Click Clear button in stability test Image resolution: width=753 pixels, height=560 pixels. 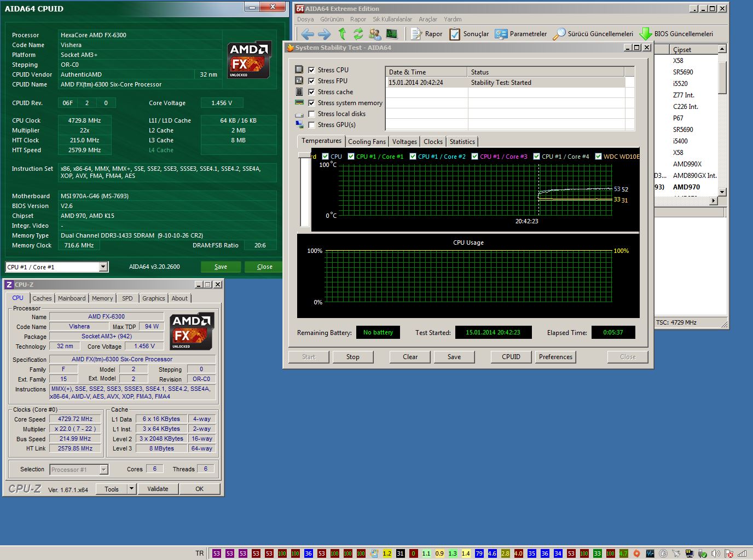410,357
